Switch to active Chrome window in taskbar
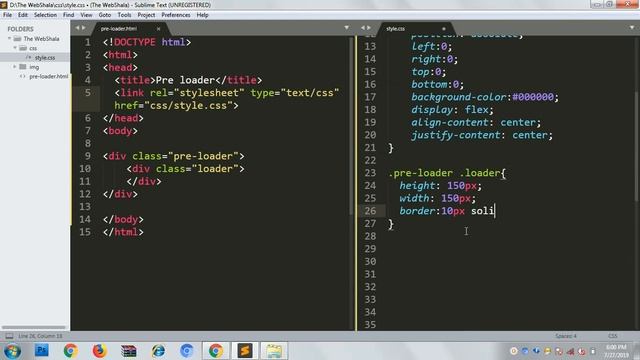This screenshot has width=640, height=360. (216, 351)
